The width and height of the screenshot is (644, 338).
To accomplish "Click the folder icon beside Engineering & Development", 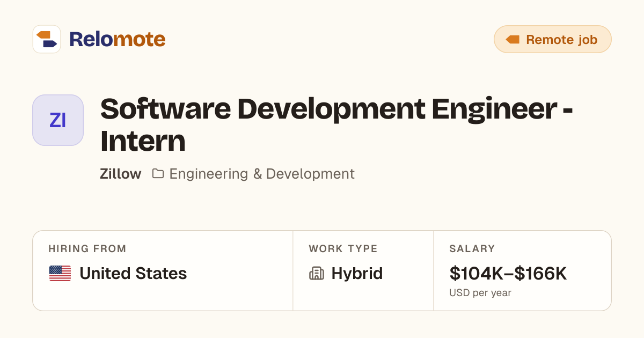I will [x=158, y=174].
